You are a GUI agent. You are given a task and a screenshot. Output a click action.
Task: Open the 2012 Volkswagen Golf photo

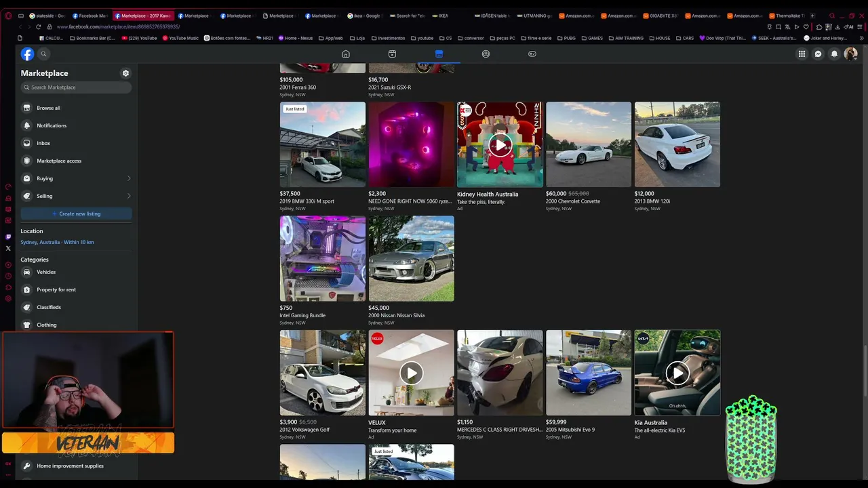pyautogui.click(x=323, y=373)
